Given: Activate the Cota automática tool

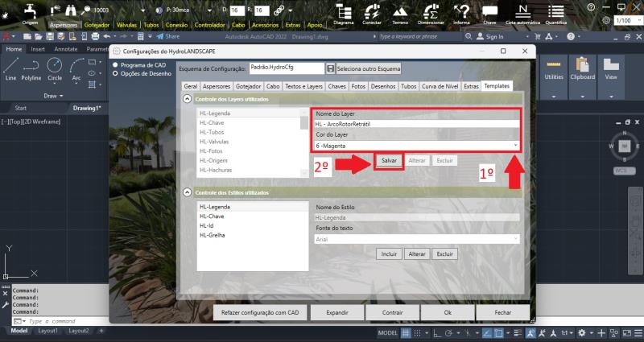Looking at the screenshot, I should (522, 14).
